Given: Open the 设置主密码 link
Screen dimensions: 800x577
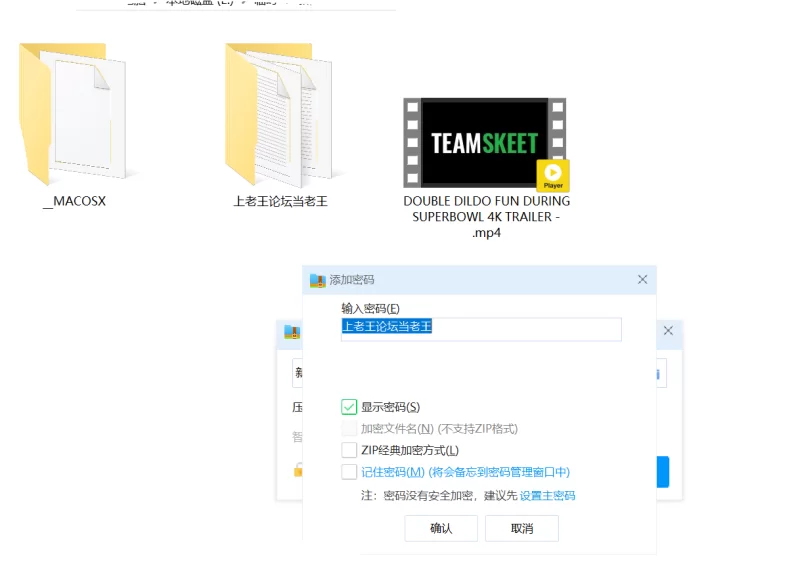Looking at the screenshot, I should [x=547, y=496].
